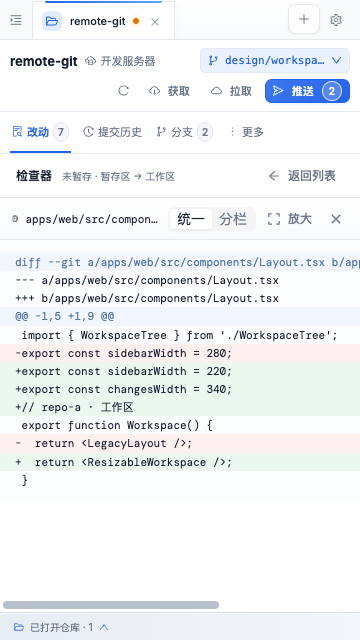Screen dimensions: 360x640
Task: Click the '+++ b/apps/web' file header line
Action: (x=180, y=298)
